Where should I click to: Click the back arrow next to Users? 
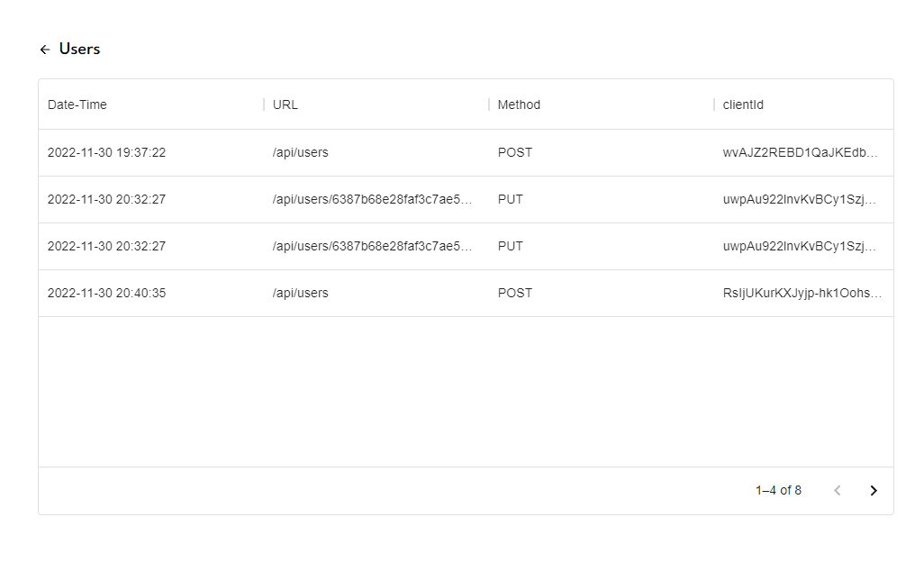[x=45, y=49]
